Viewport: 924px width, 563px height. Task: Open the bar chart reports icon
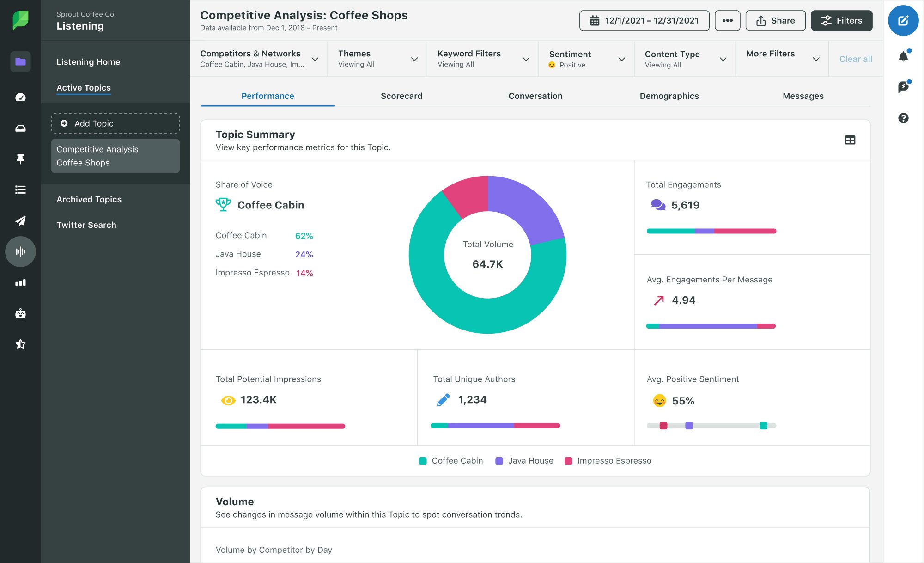[x=20, y=282]
